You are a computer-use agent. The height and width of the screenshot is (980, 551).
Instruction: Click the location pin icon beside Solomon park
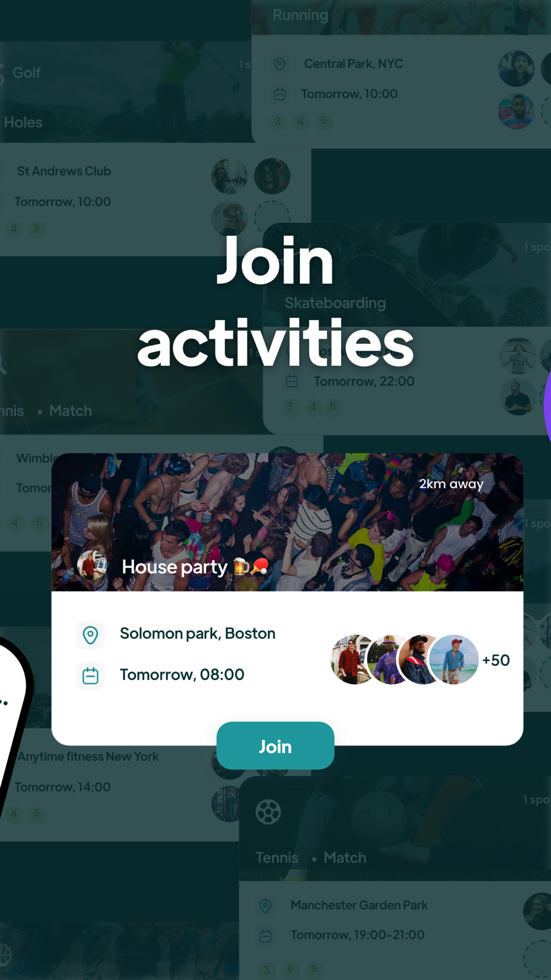click(x=90, y=635)
